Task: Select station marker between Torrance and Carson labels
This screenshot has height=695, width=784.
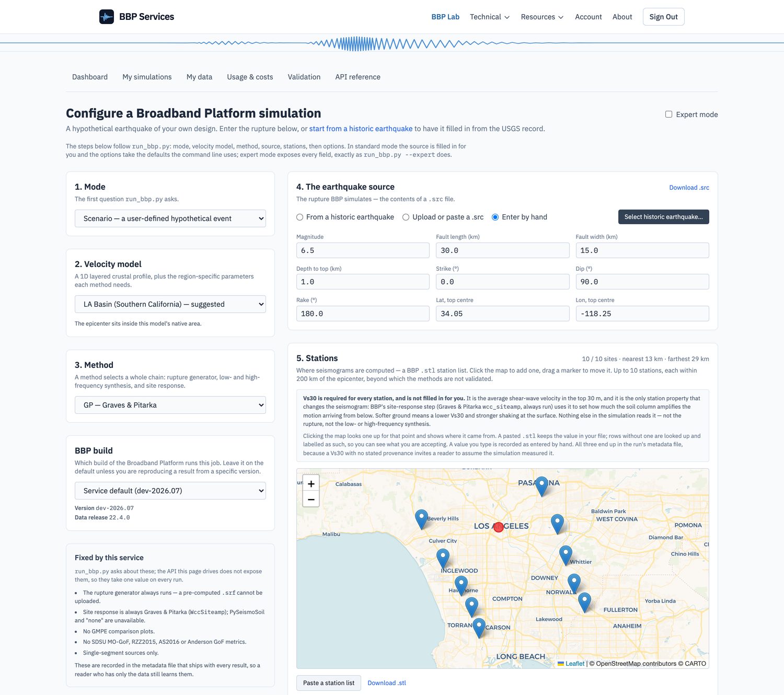Action: pos(479,628)
